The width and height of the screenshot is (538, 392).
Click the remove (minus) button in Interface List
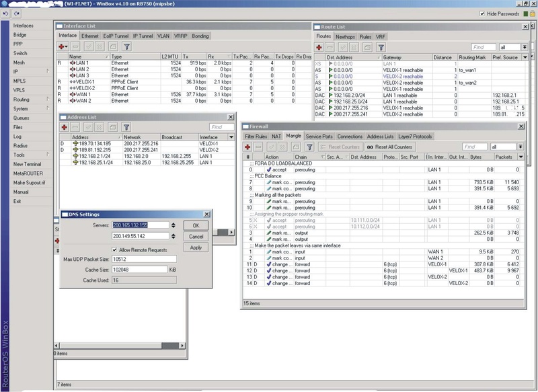pyautogui.click(x=76, y=46)
